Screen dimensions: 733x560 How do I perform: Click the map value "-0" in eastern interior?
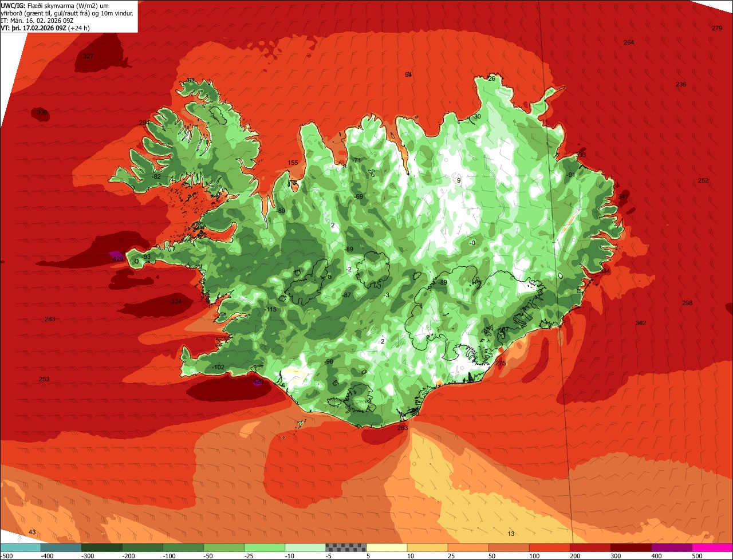[472, 243]
